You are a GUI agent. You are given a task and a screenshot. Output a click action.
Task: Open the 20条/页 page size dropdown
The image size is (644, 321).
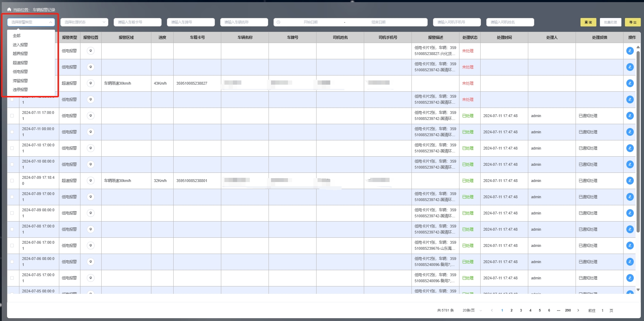[472, 310]
